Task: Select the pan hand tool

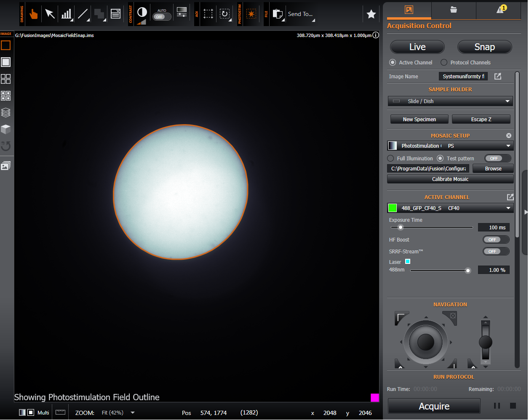Action: 33,14
